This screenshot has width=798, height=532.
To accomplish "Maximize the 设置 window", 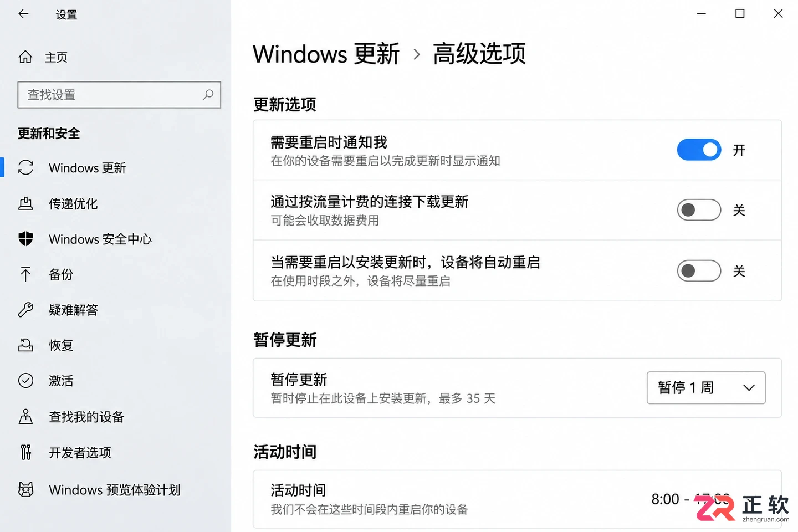I will [x=740, y=14].
